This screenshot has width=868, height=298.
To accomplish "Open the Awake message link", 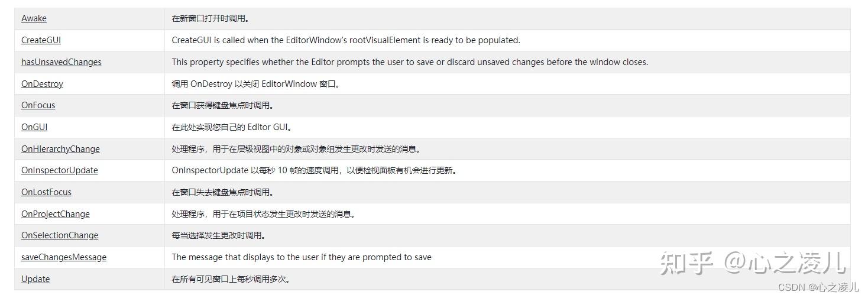I will coord(34,18).
